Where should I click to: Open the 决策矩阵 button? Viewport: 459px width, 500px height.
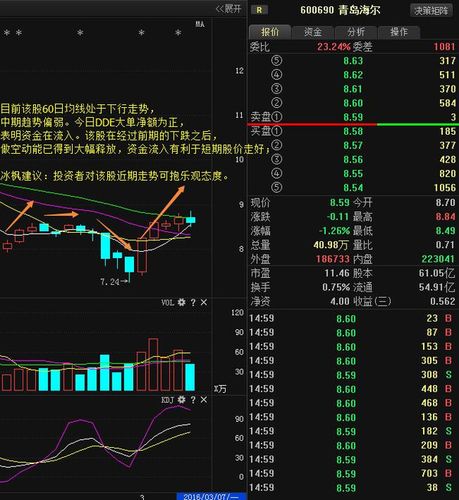431,11
